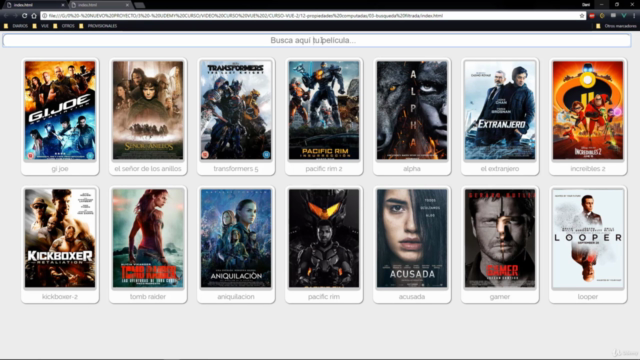
Task: Select the dark Pacific Rim poster
Action: (x=324, y=238)
